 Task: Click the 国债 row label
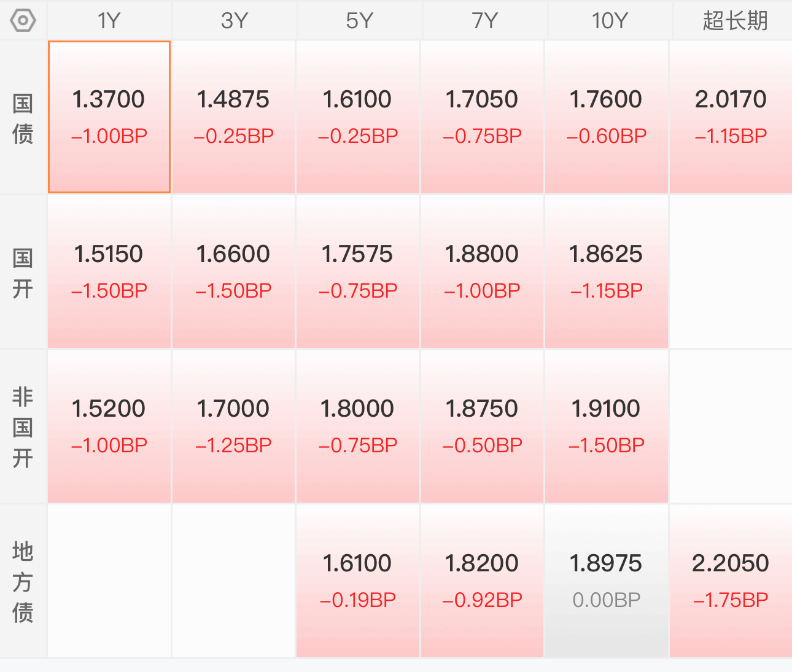(23, 118)
